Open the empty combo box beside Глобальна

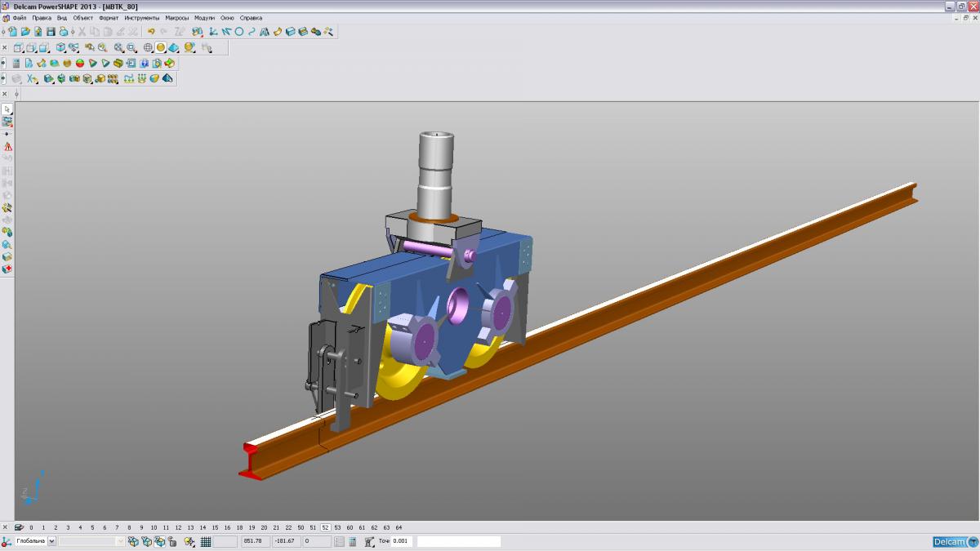[92, 541]
